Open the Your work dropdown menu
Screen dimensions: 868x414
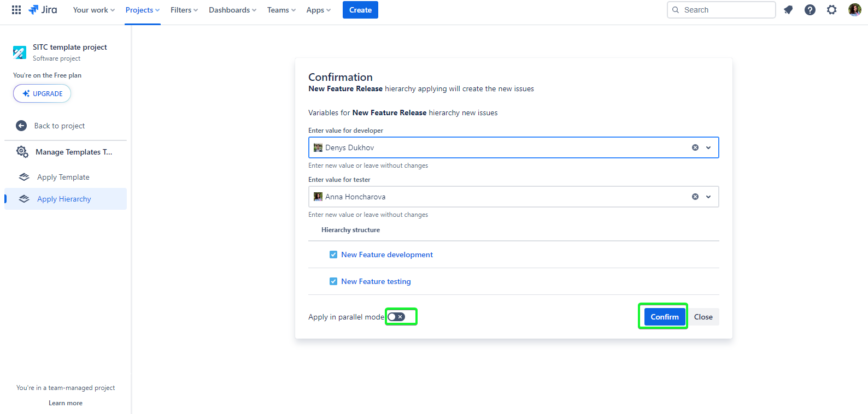[x=93, y=10]
